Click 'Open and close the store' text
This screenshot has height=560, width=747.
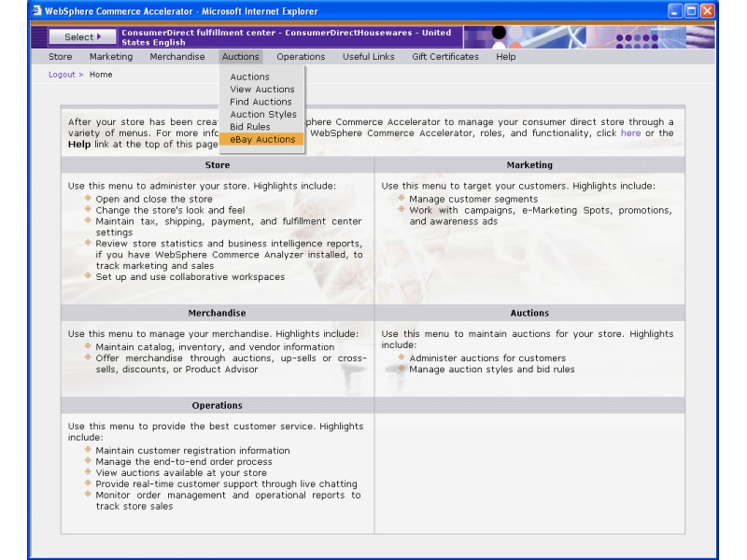pos(154,199)
